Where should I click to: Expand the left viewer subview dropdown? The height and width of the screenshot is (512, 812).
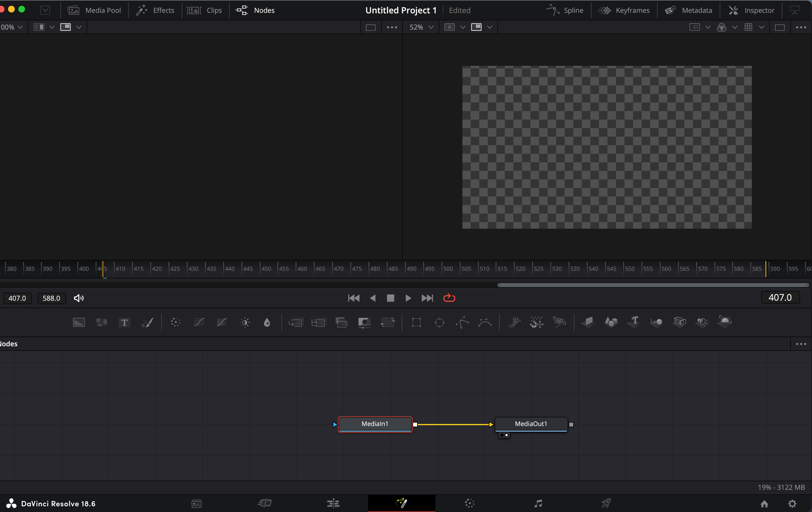coord(79,27)
